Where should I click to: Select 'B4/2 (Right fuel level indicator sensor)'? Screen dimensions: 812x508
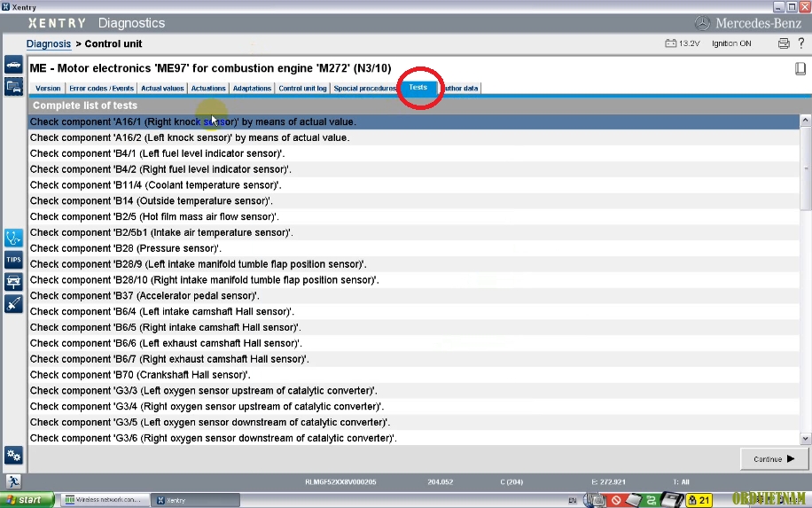click(x=414, y=169)
